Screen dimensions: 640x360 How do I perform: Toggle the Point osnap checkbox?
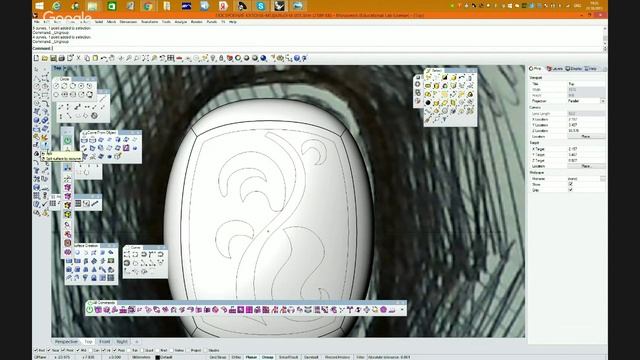tap(63, 350)
